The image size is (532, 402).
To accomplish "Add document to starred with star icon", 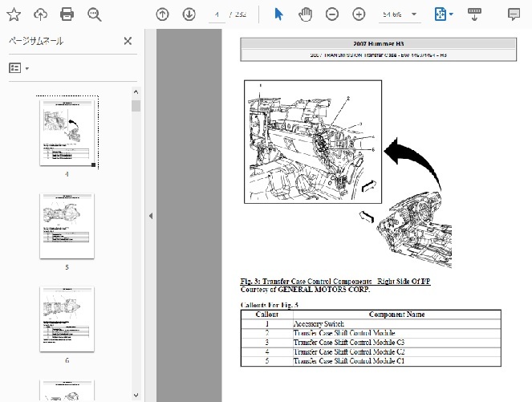I will (x=14, y=14).
